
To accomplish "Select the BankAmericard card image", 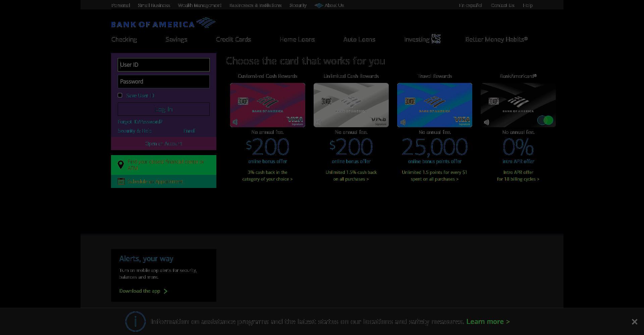I will (x=518, y=105).
